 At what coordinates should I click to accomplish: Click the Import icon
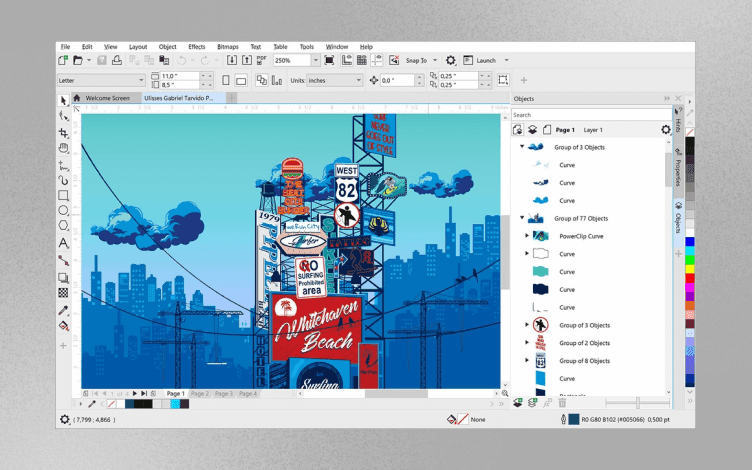click(232, 60)
